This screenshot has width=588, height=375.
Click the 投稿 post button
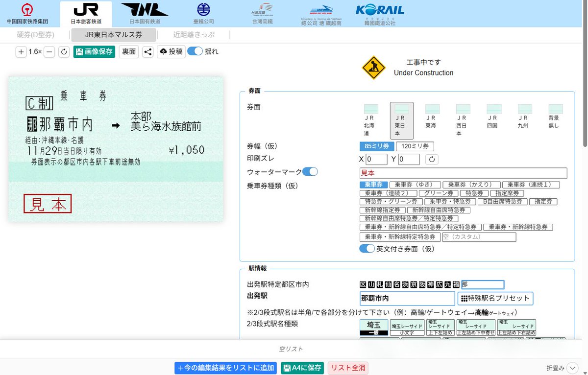pyautogui.click(x=171, y=52)
